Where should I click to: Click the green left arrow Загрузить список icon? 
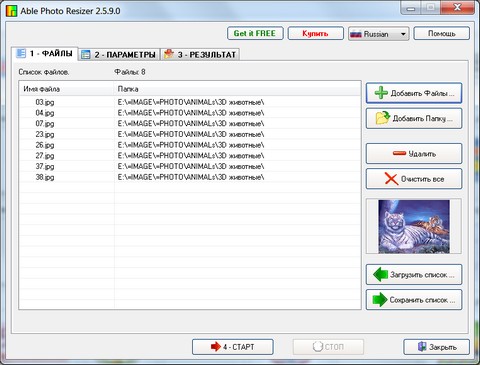380,274
